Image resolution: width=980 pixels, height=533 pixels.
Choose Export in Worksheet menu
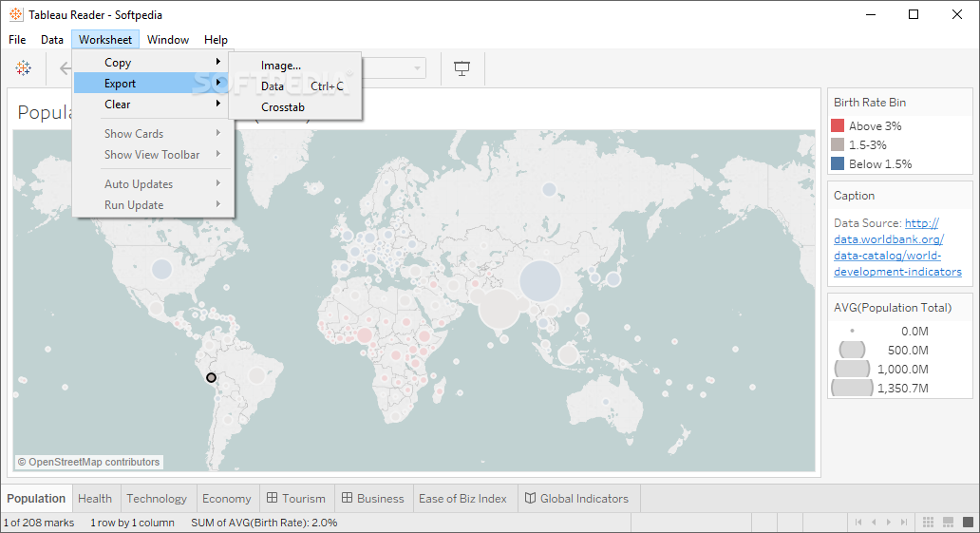click(x=153, y=84)
